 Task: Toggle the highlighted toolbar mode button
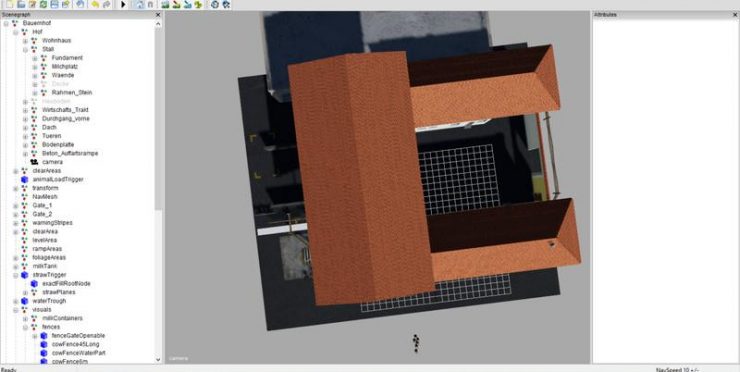138,4
